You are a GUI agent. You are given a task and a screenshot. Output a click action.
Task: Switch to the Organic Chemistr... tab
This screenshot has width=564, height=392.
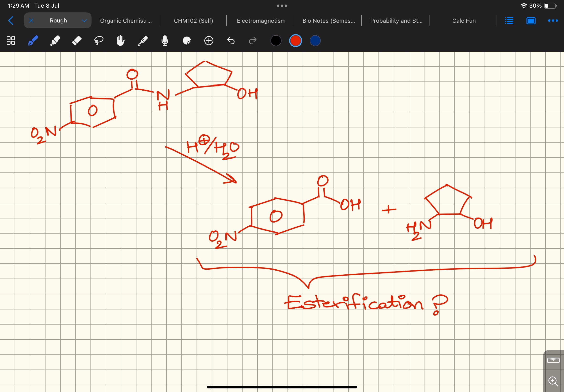coord(126,21)
